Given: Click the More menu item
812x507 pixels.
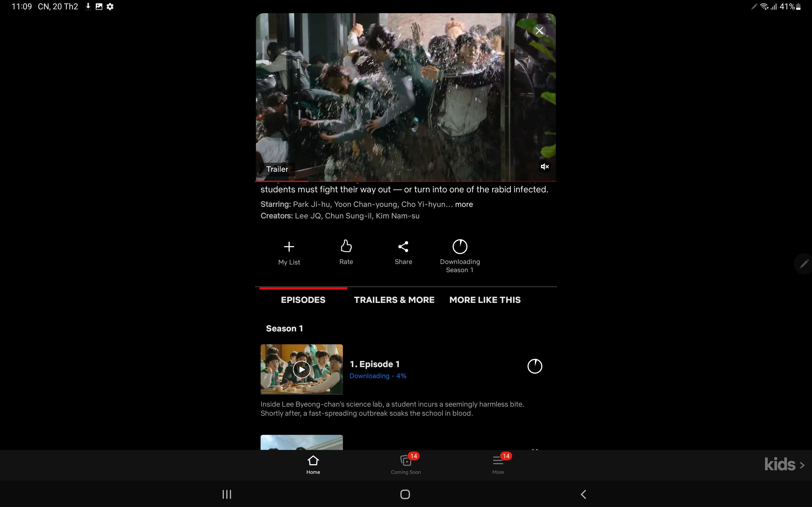Looking at the screenshot, I should pos(497,464).
